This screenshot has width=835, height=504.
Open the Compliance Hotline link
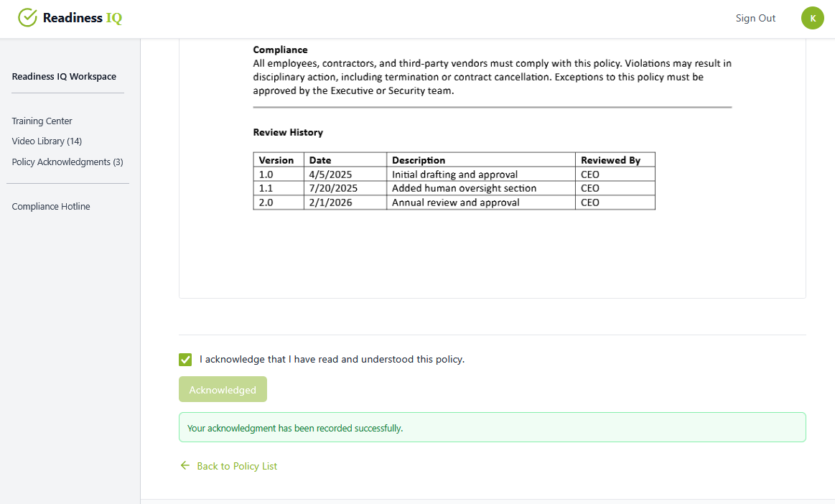(x=51, y=206)
